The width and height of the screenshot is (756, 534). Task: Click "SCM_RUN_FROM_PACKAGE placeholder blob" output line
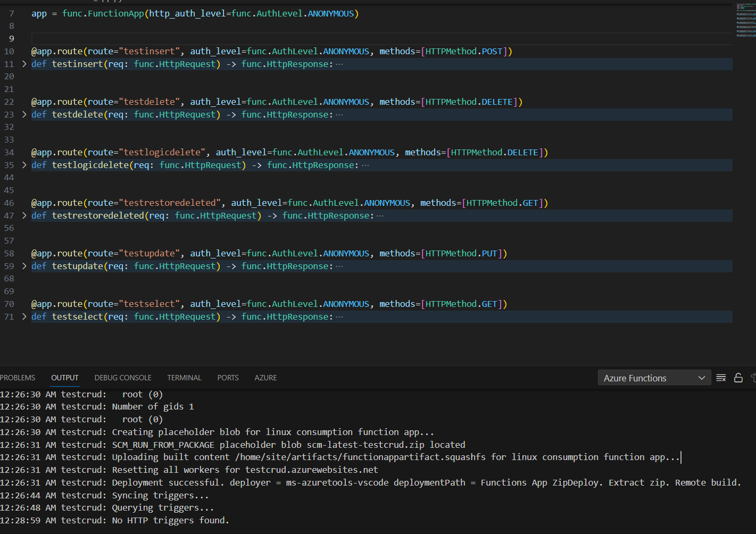(x=288, y=445)
